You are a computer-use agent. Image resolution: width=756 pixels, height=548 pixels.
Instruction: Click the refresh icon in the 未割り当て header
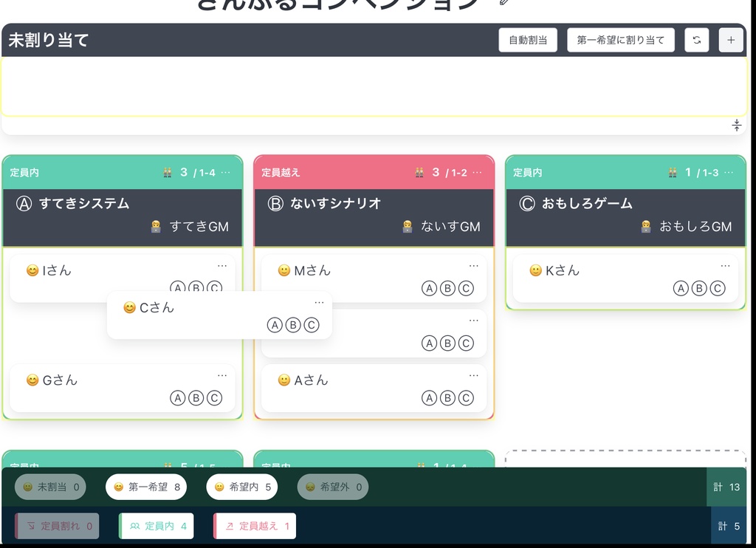coord(696,40)
